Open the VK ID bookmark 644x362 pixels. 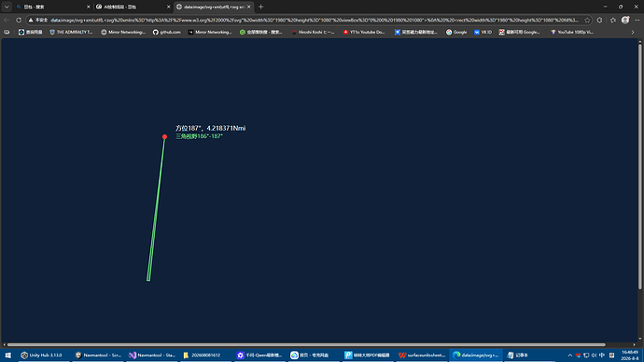tap(483, 32)
